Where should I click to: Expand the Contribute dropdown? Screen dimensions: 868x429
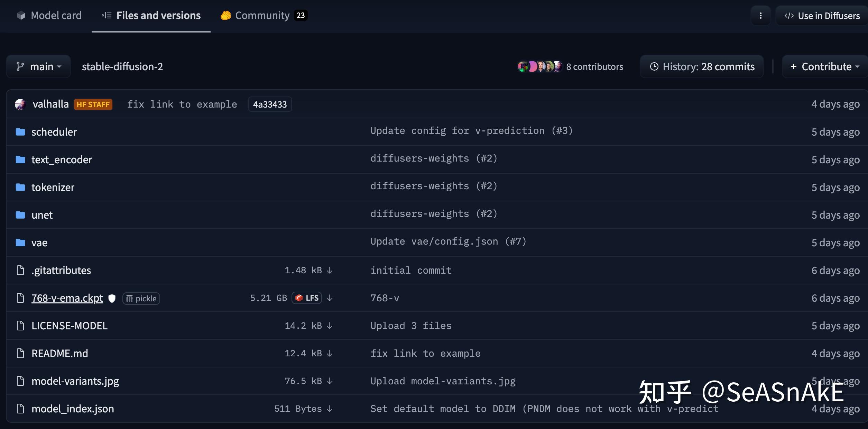tap(824, 66)
